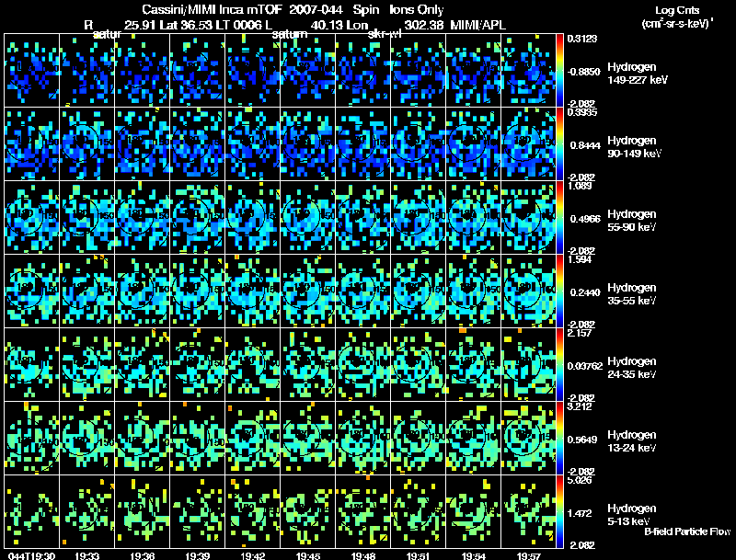The width and height of the screenshot is (736, 560).
Task: Pick the Hydrogen 24-35 keV image at 19:48
Action: coord(362,364)
